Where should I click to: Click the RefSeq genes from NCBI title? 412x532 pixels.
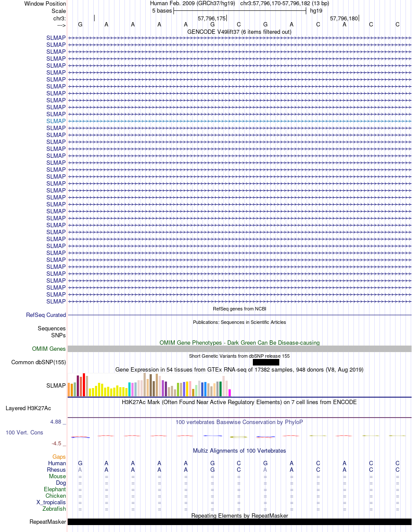point(239,309)
